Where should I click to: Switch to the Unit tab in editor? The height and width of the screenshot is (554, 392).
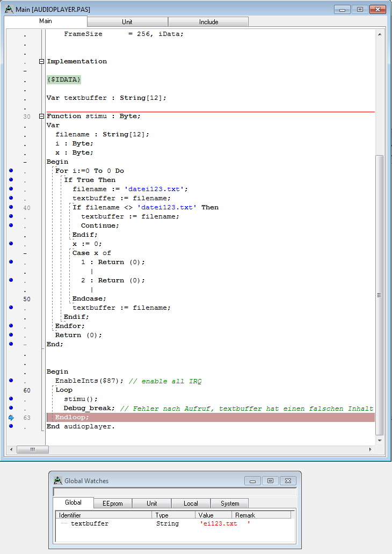[127, 22]
